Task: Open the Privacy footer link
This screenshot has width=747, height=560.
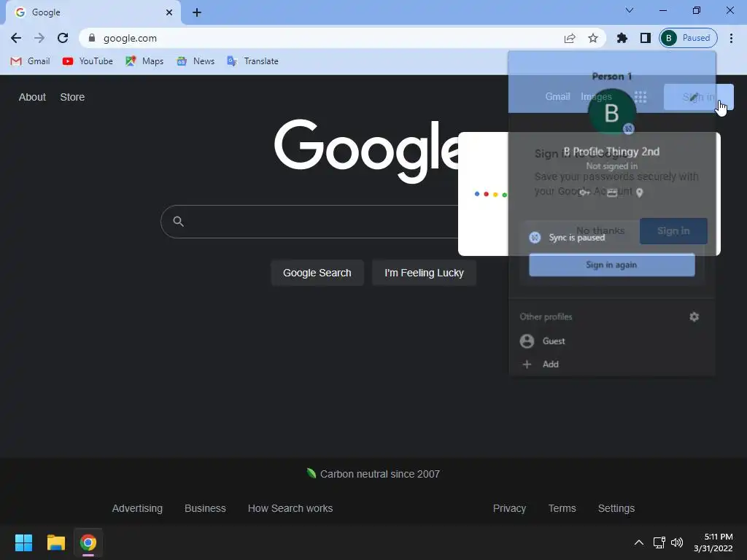Action: point(509,508)
